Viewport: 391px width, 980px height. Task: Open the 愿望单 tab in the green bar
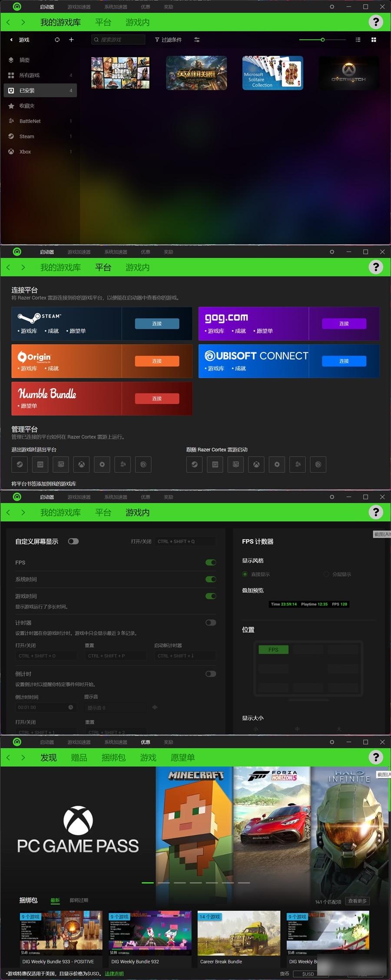[182, 757]
